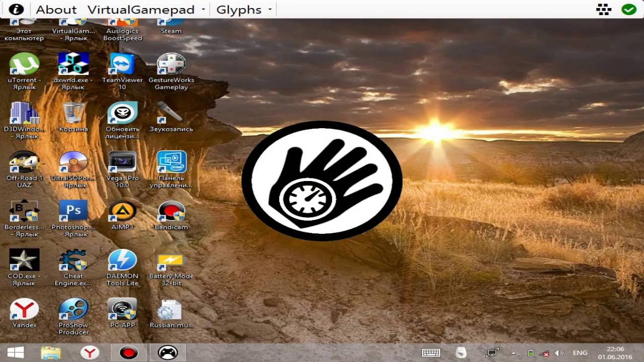
Task: Switch to gamepad app in taskbar
Action: [168, 353]
